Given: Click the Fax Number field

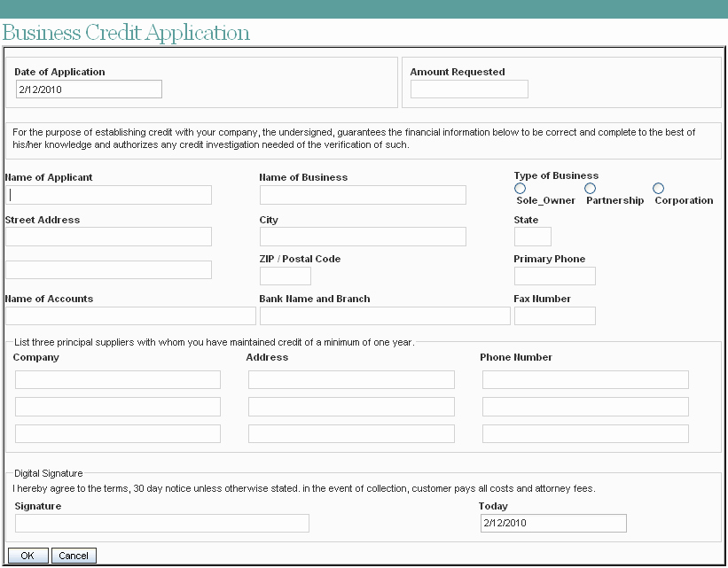Looking at the screenshot, I should pyautogui.click(x=555, y=316).
